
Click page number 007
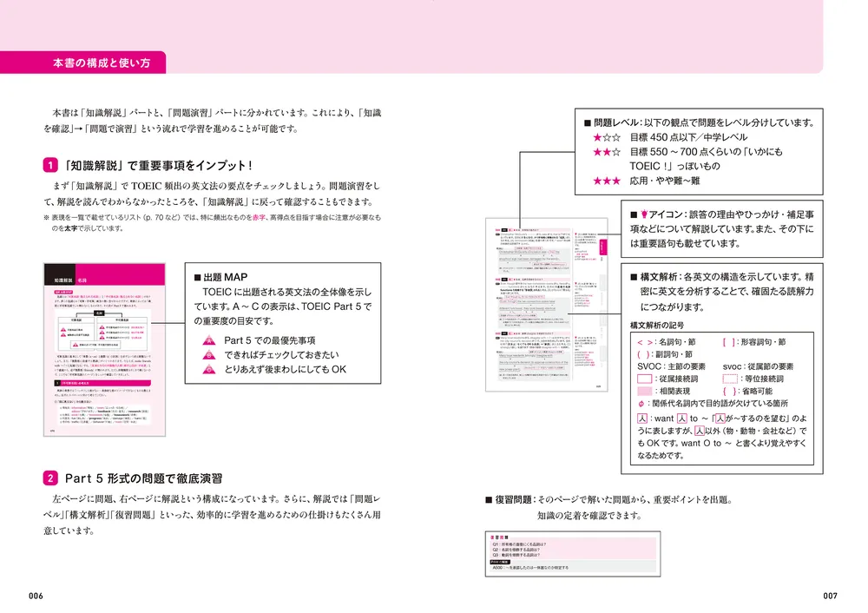click(x=831, y=596)
